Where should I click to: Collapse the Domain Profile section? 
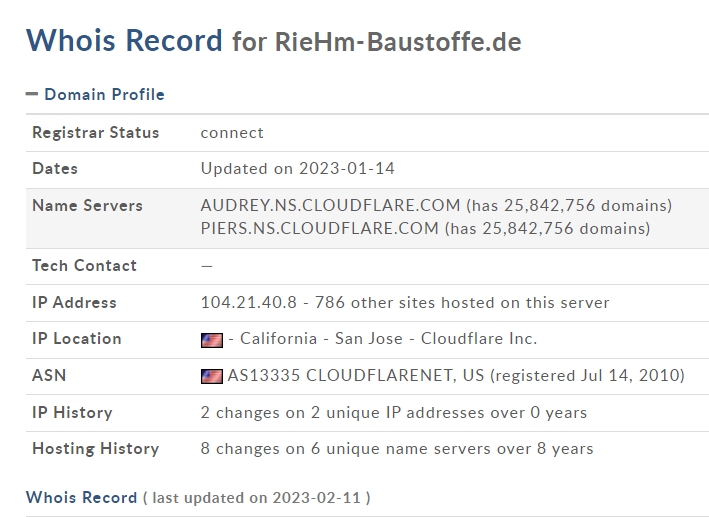pyautogui.click(x=95, y=95)
